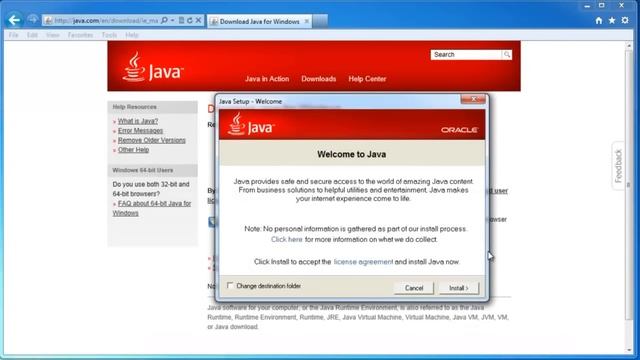Open the Tools menu
This screenshot has width=640, height=360.
point(109,35)
